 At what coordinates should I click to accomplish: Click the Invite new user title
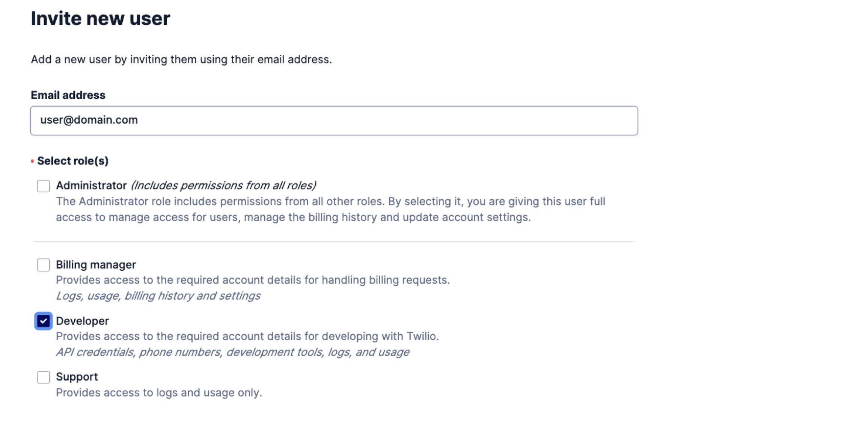click(x=101, y=18)
